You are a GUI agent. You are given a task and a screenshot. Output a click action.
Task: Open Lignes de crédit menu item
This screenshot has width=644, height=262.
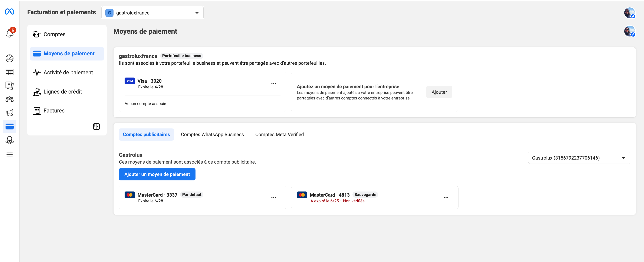click(67, 92)
